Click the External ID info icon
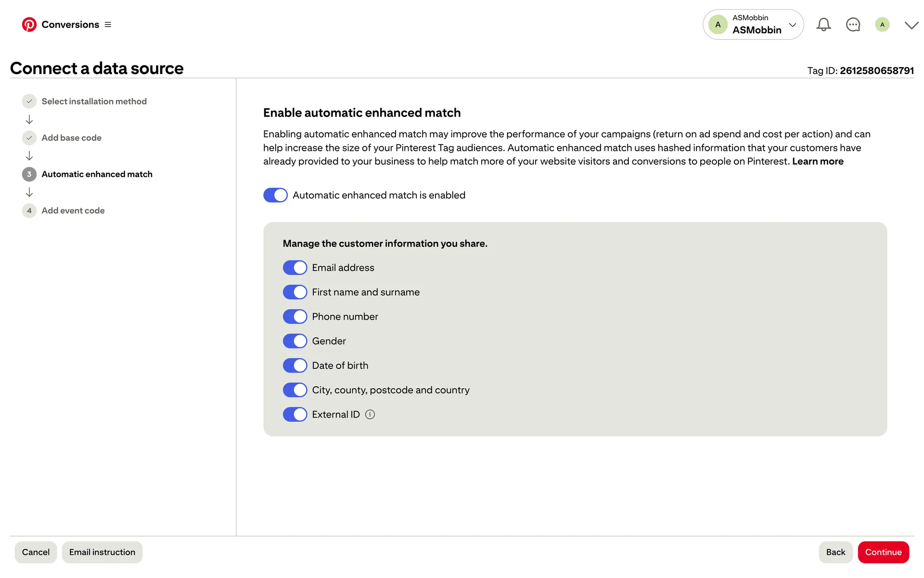This screenshot has width=924, height=578. (370, 414)
